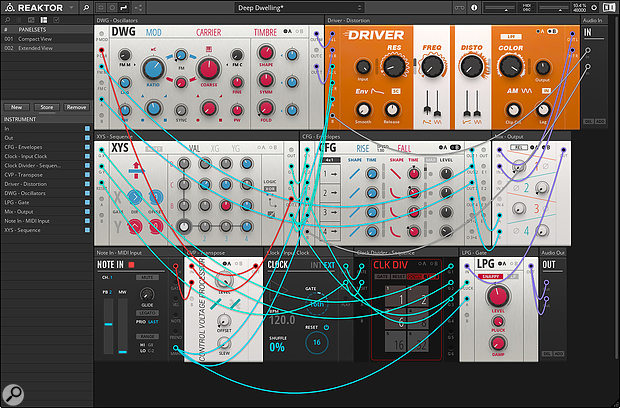Click the Driver - Distortion module header
The height and width of the screenshot is (408, 620).
pyautogui.click(x=452, y=20)
